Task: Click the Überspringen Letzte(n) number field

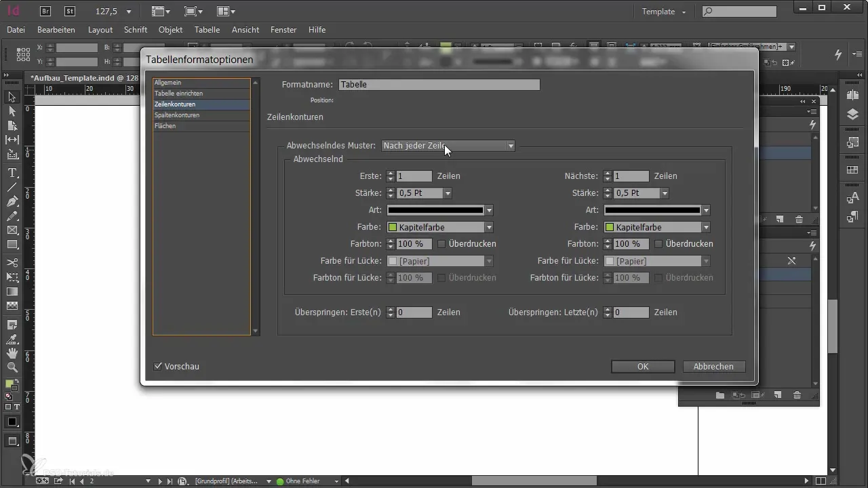Action: click(631, 312)
